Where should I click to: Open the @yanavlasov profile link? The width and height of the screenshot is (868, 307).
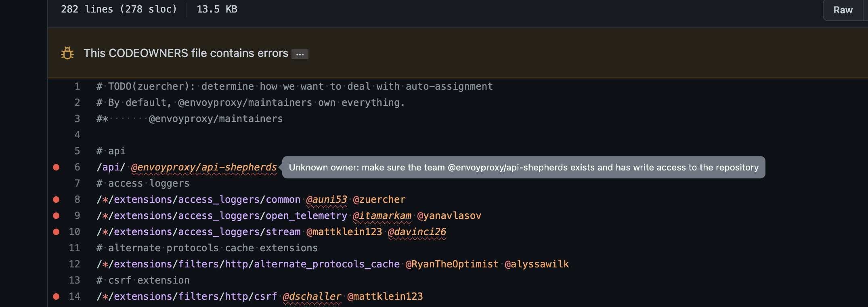click(449, 215)
